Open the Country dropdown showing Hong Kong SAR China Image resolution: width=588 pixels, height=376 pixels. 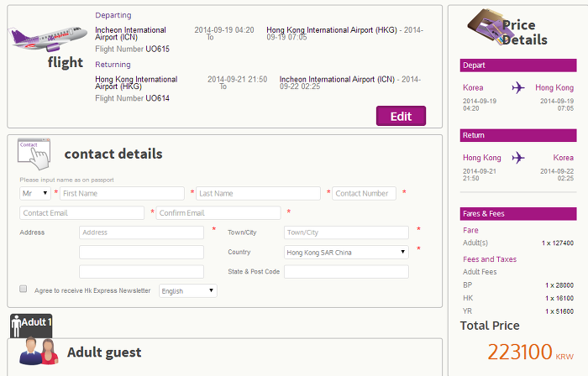tap(346, 252)
